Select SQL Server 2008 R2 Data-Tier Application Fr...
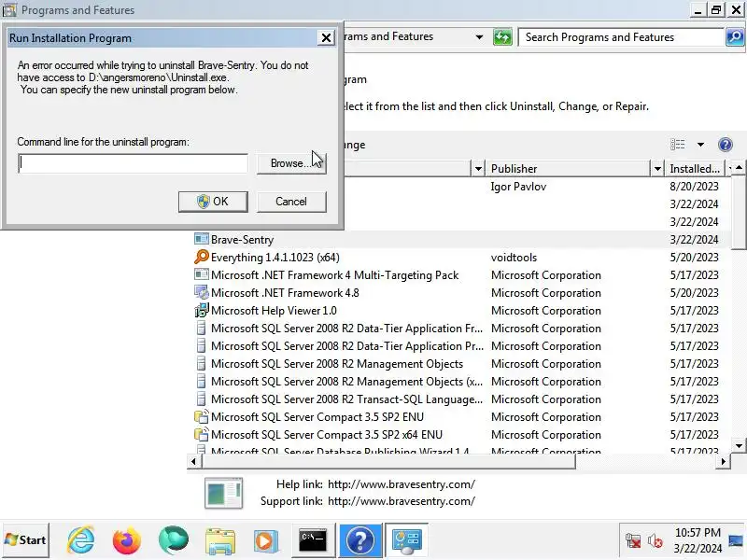Screen dimensions: 747x560 346,329
